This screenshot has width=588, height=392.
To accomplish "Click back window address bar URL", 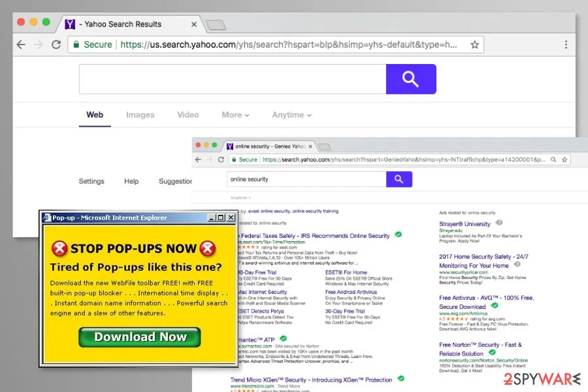I will pyautogui.click(x=289, y=44).
